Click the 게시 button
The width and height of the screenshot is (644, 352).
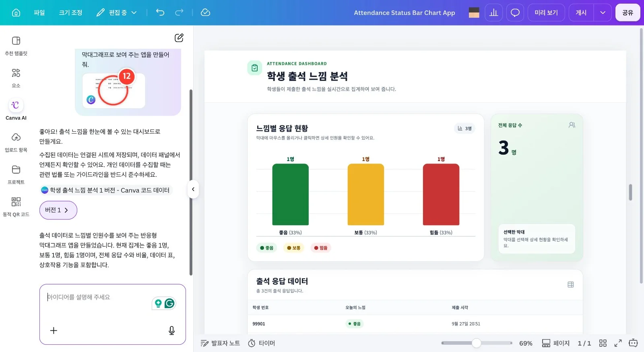click(581, 12)
